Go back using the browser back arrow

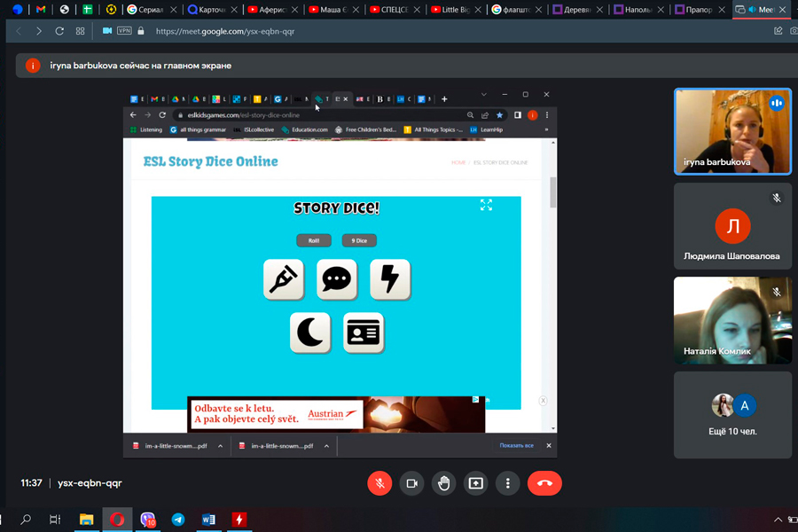tap(18, 31)
